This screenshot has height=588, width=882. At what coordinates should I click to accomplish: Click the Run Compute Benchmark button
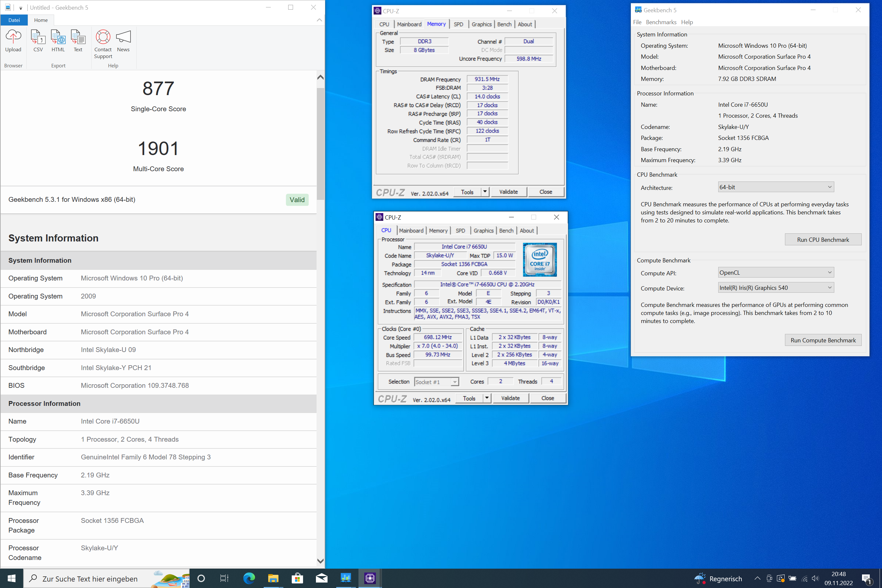click(823, 340)
